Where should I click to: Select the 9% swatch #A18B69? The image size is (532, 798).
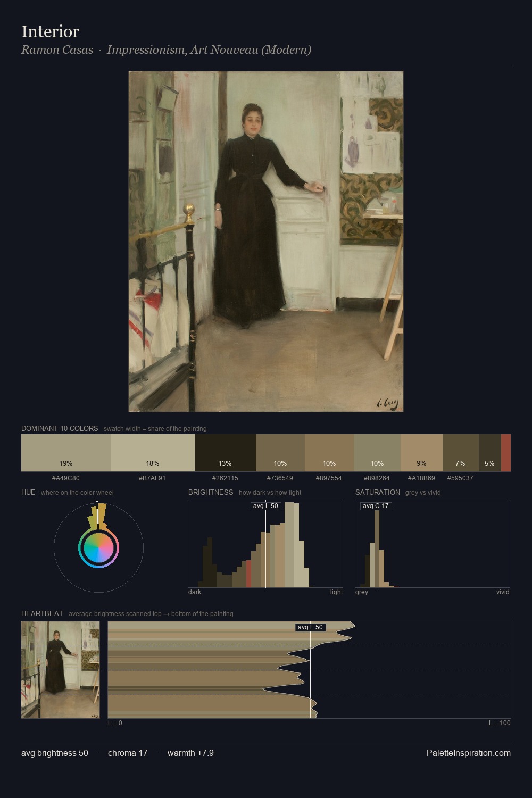421,453
